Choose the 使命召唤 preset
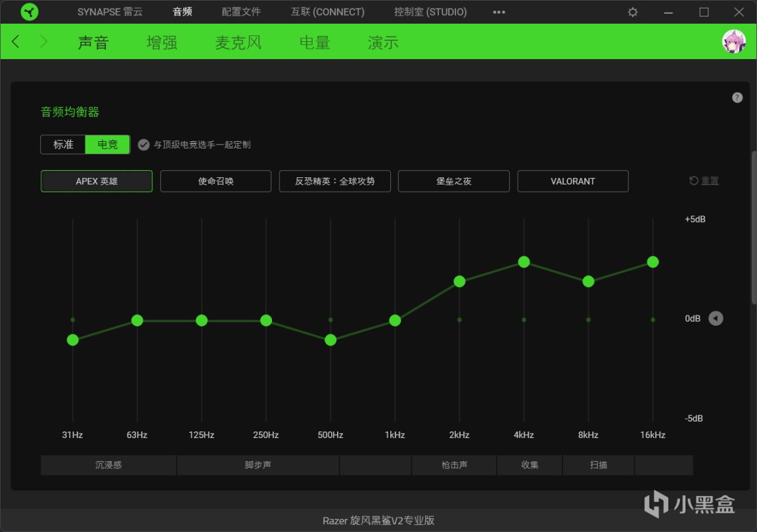This screenshot has width=757, height=532. [x=216, y=181]
